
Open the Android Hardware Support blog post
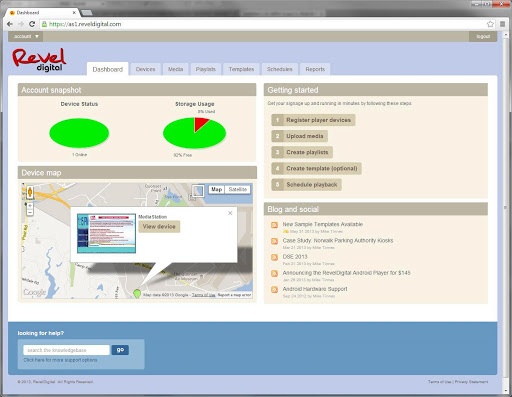[315, 289]
